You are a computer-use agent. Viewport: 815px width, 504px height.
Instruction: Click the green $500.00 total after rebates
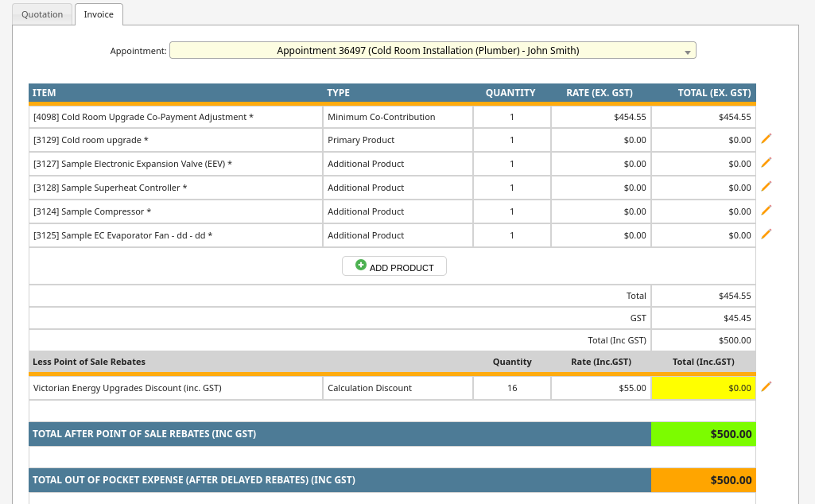(703, 434)
